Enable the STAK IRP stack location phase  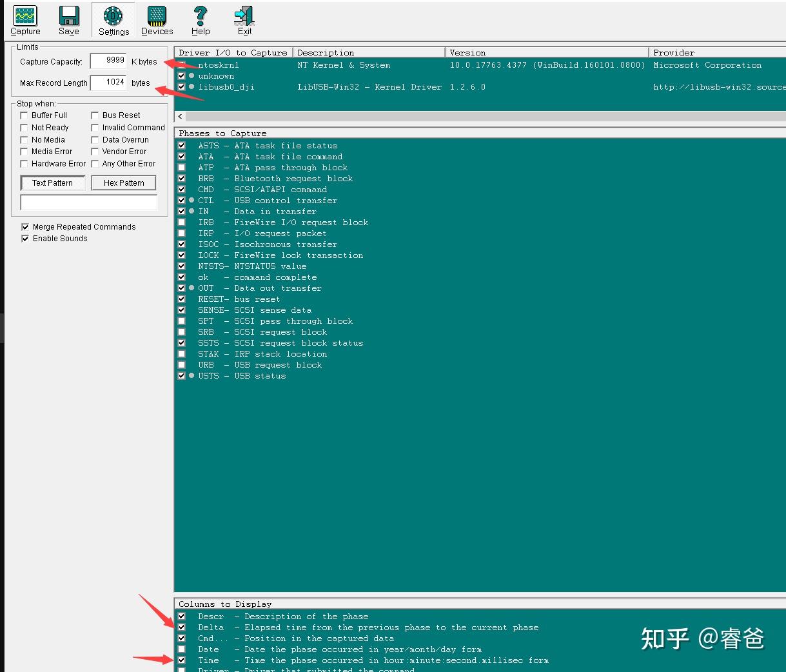[182, 354]
